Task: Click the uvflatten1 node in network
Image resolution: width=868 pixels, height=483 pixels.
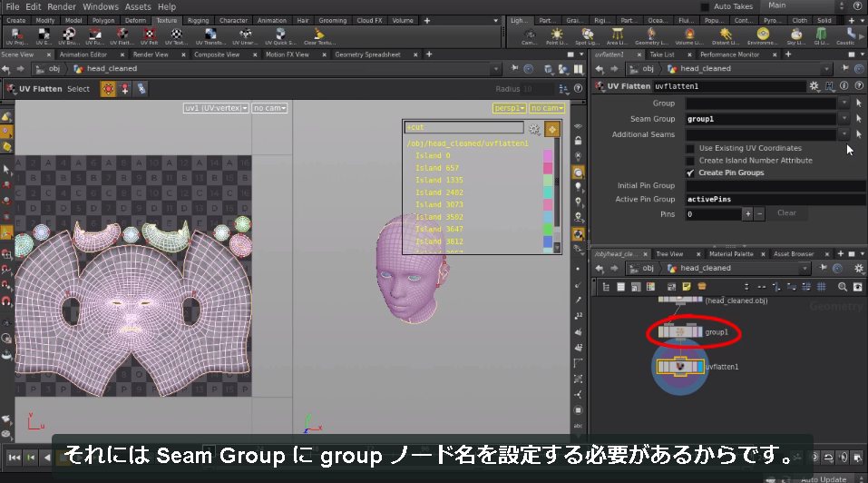Action: [x=680, y=367]
